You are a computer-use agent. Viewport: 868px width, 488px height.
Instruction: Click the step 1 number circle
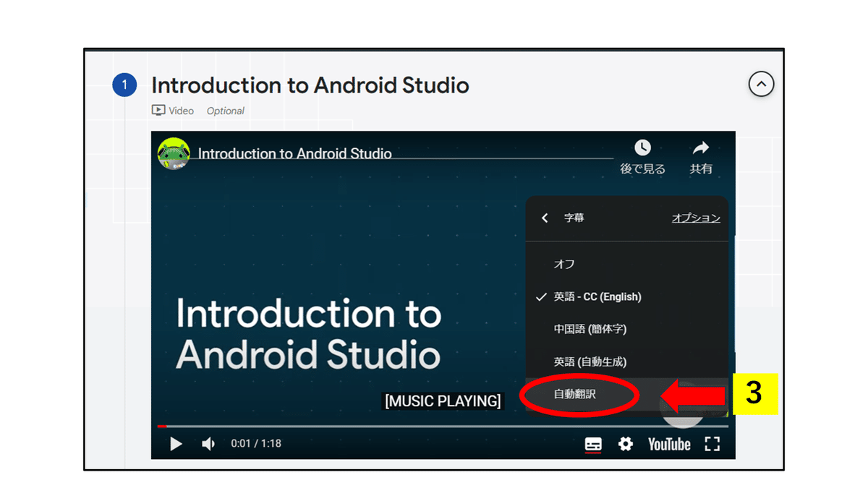coord(124,85)
